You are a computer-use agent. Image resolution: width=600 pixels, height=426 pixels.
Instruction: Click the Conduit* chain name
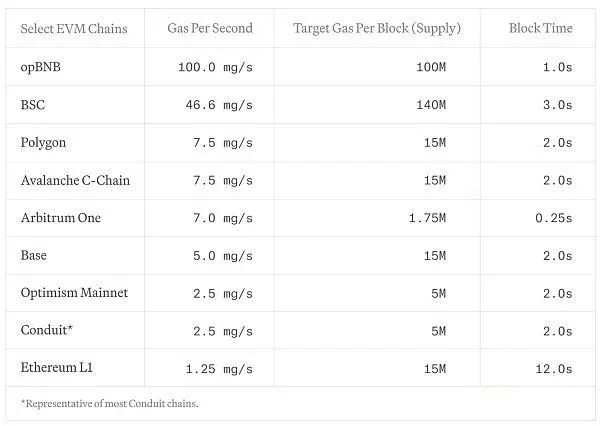pos(47,330)
